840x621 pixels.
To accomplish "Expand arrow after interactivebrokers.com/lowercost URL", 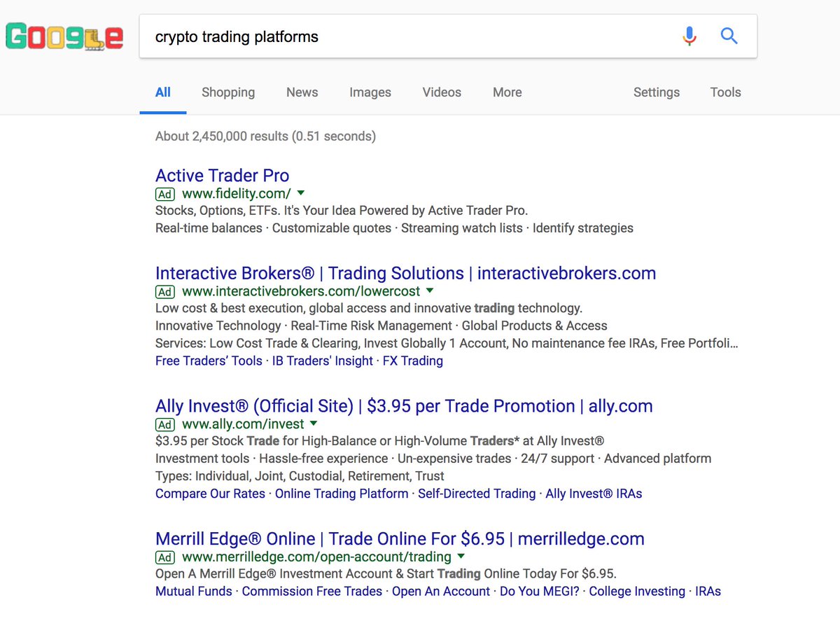I will click(x=430, y=291).
